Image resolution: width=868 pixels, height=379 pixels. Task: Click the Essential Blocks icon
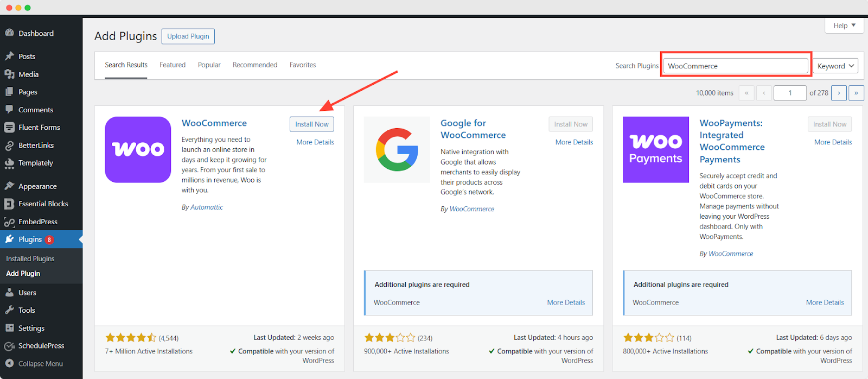9,204
